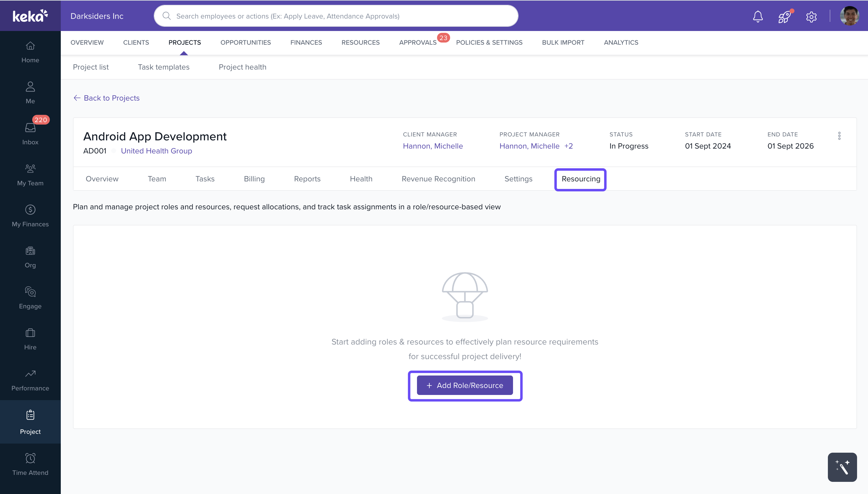This screenshot has height=494, width=868.
Task: Switch to the Revenue Recognition tab
Action: tap(438, 179)
